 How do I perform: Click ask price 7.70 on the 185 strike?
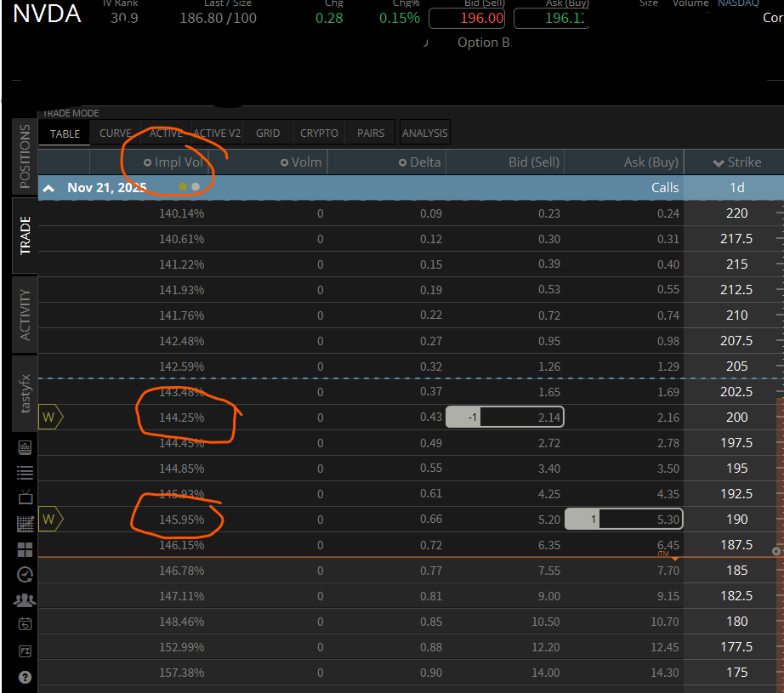[x=668, y=571]
